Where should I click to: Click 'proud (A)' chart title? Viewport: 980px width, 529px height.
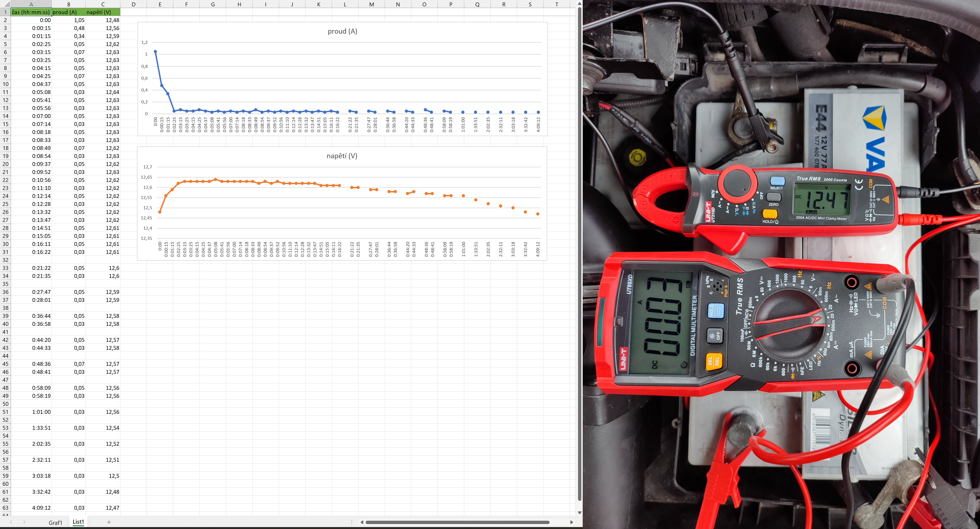[342, 31]
